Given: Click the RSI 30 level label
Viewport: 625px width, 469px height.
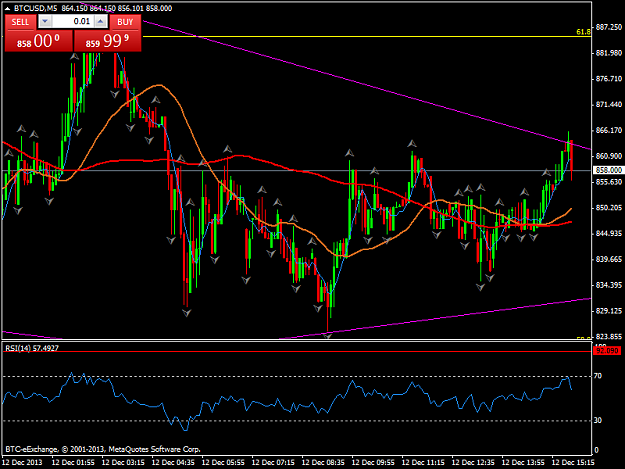Looking at the screenshot, I should point(598,420).
